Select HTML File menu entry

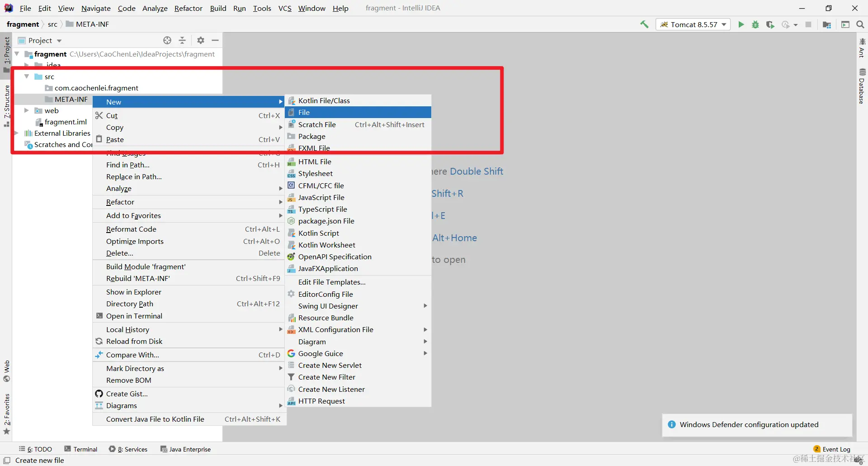tap(358, 162)
